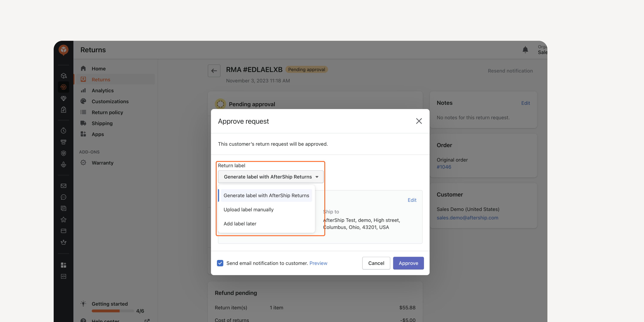Click the 'Refund pending' heading
The height and width of the screenshot is (322, 644).
coord(236,293)
